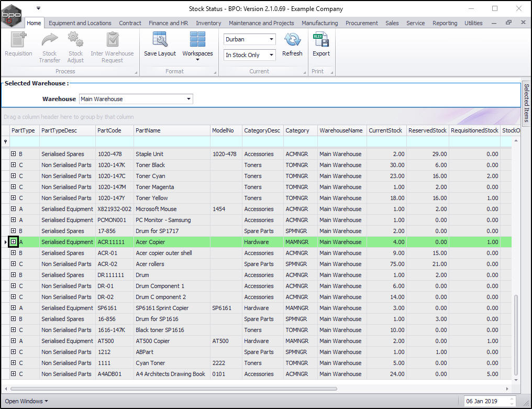Switch to the Inventory ribbon tab
The image size is (532, 409).
pyautogui.click(x=208, y=23)
